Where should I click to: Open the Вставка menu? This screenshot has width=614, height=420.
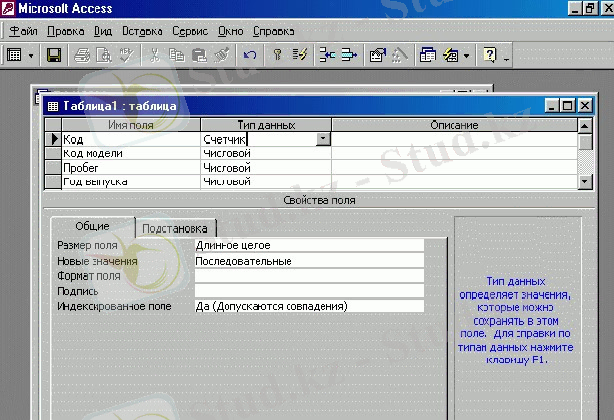click(142, 31)
